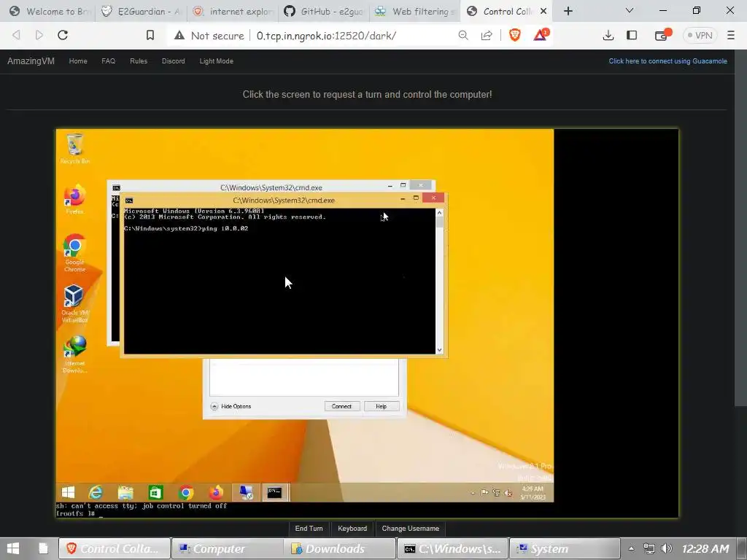Open the Brave Wallet icon

pos(662,35)
